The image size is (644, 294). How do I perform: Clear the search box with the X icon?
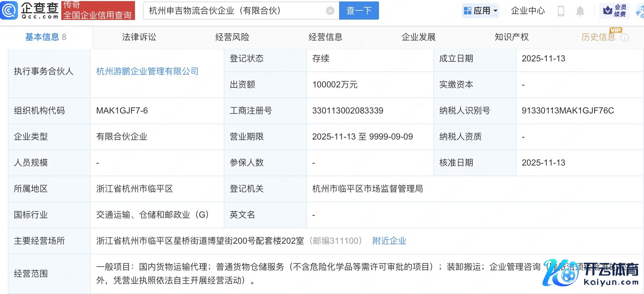330,11
